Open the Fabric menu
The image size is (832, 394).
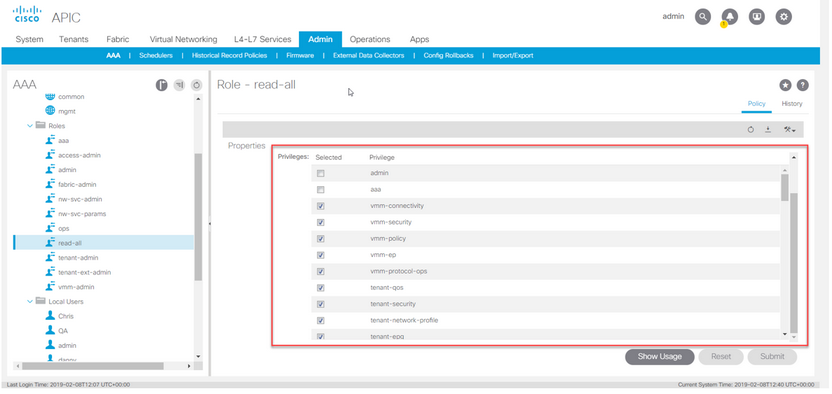click(117, 39)
